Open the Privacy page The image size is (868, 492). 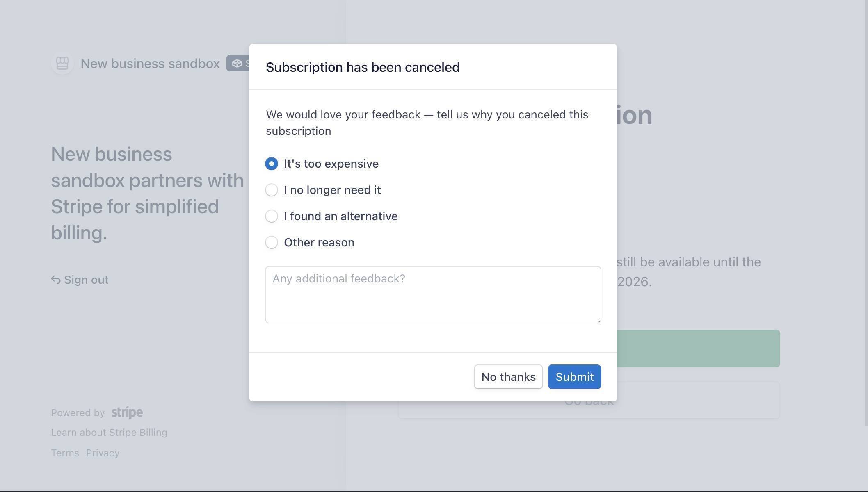point(102,453)
